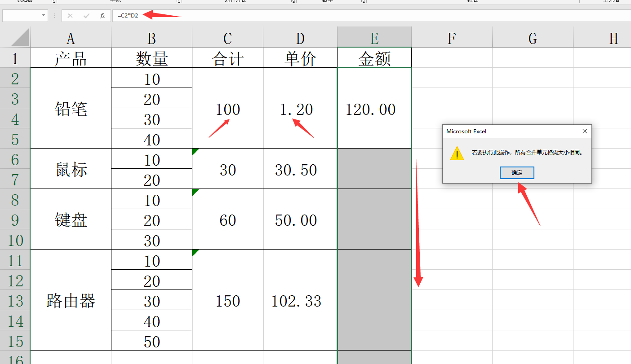This screenshot has width=631, height=364.
Task: Click the 合计 cell showing 100
Action: [227, 108]
